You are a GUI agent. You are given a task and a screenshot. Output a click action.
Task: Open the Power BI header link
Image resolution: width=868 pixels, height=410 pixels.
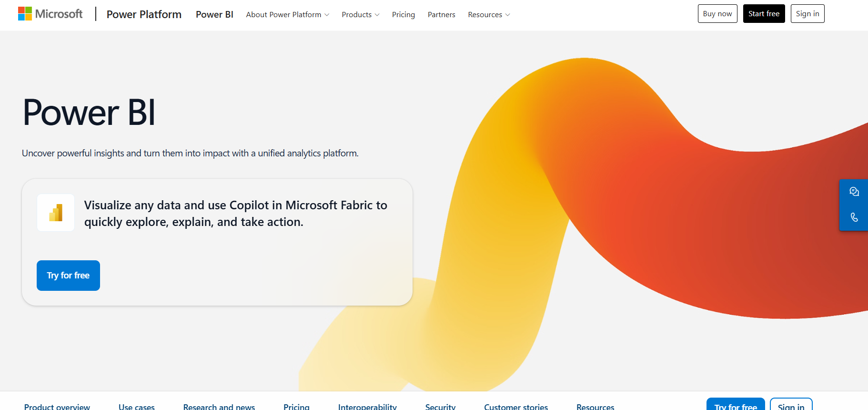[x=214, y=14]
